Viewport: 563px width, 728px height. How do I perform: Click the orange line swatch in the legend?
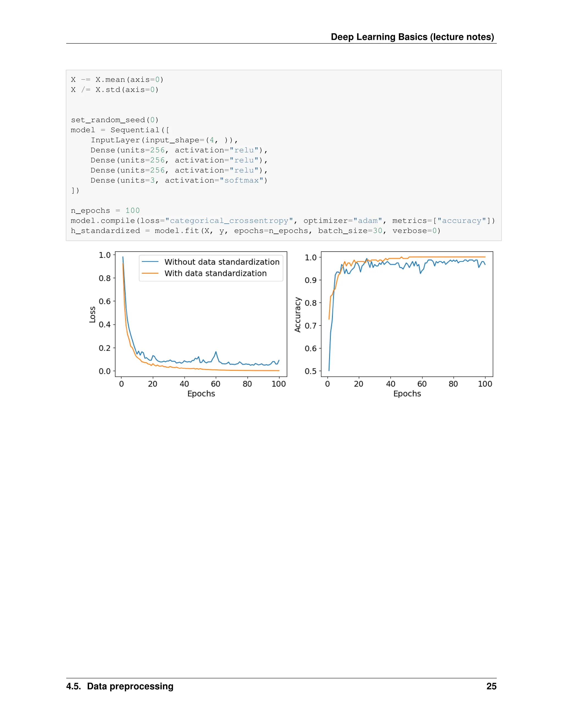[150, 273]
